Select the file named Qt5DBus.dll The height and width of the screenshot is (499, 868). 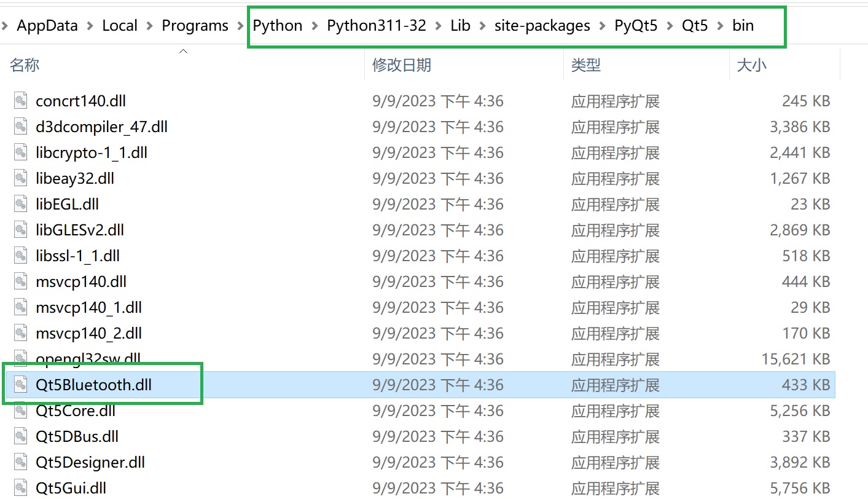coord(77,436)
